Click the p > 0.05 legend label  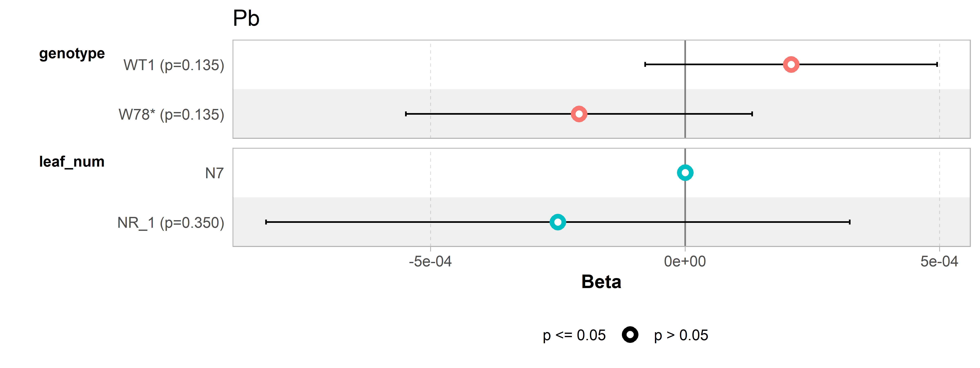coord(681,336)
